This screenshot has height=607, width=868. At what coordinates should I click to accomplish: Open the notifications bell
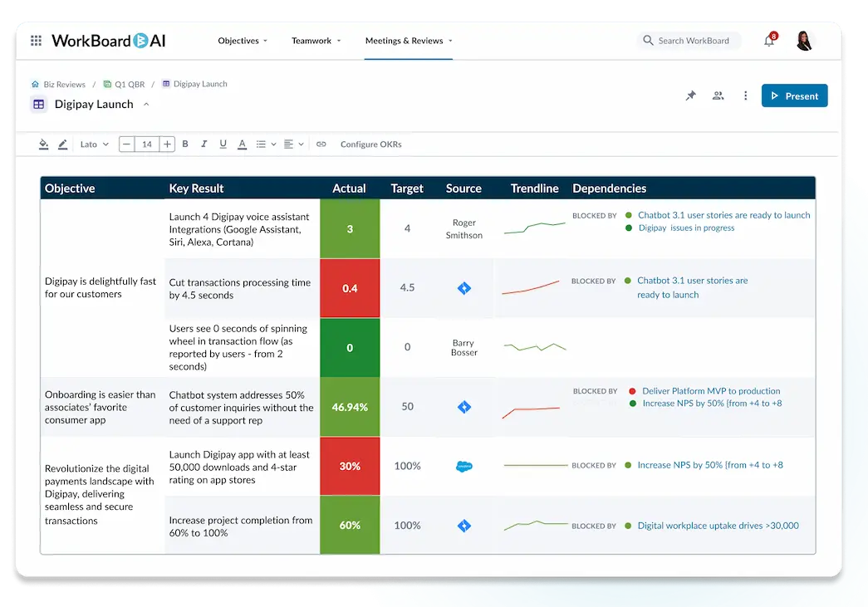coord(768,40)
